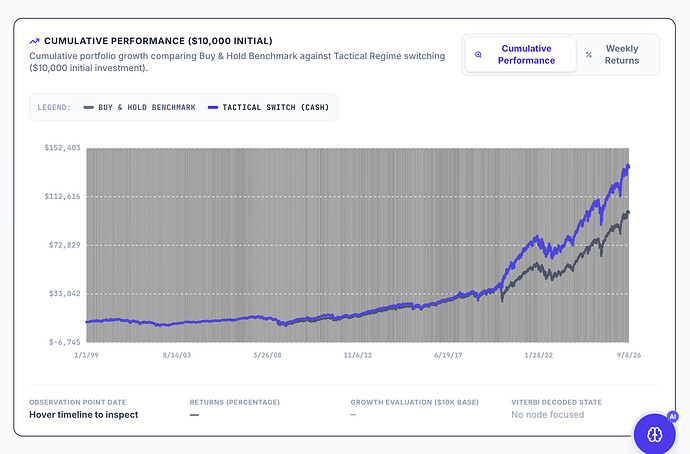This screenshot has width=690, height=454.
Task: Click the Cumulative Performance ($10,000 Initial) heading
Action: [158, 41]
